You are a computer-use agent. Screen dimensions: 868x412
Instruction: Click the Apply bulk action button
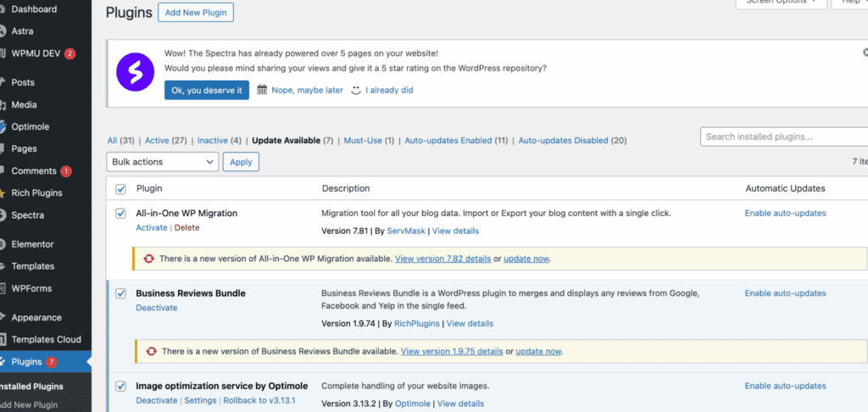tap(241, 162)
